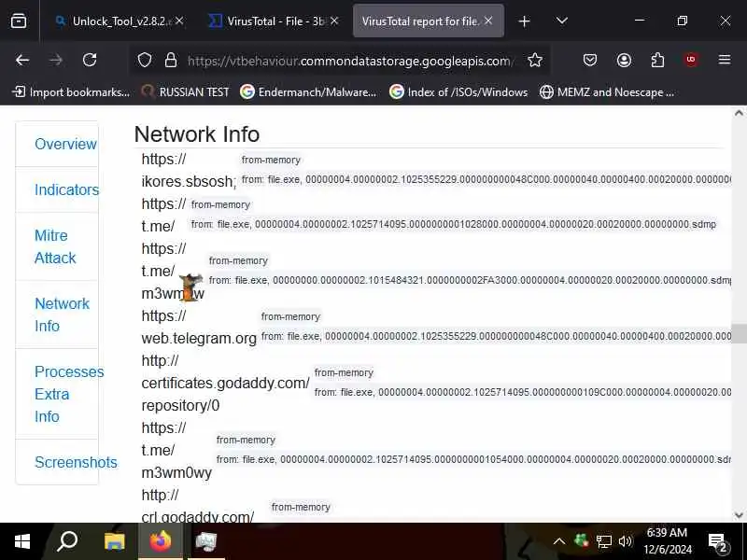
Task: Open network status tray icon
Action: point(603,541)
